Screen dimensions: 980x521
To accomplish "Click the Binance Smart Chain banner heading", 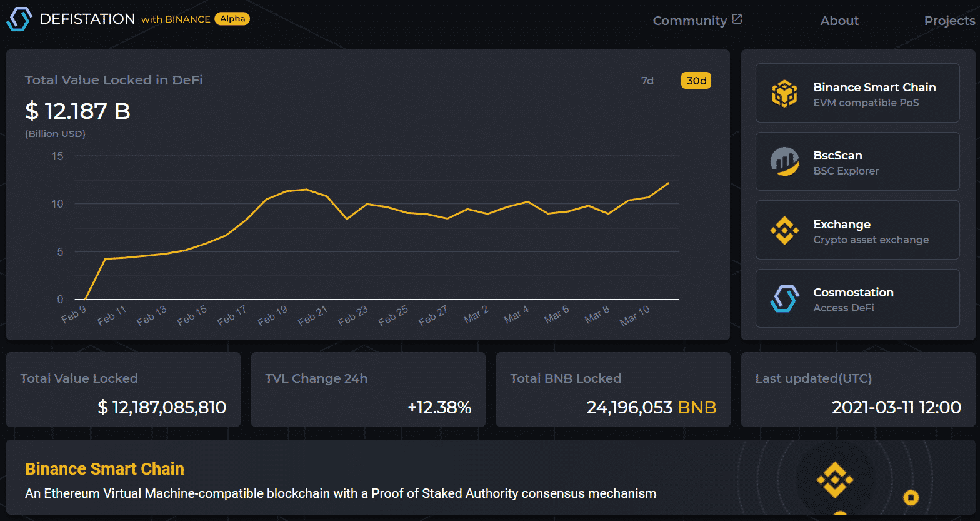I will pyautogui.click(x=104, y=469).
